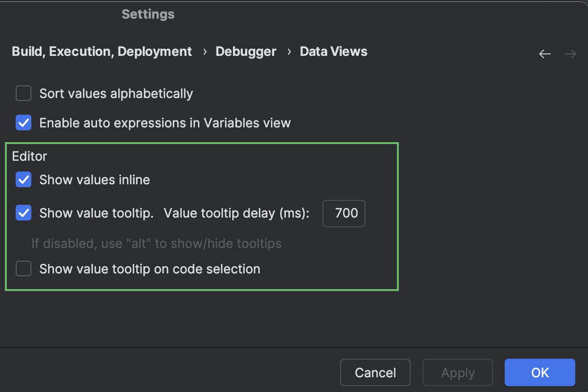The height and width of the screenshot is (392, 588).
Task: Navigate forward using the right arrow icon
Action: click(x=570, y=54)
